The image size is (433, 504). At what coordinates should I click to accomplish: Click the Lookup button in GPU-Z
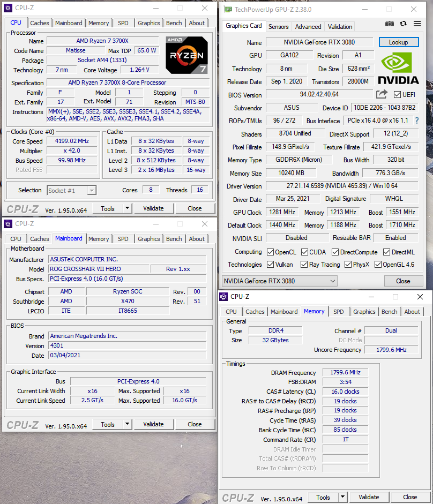399,42
